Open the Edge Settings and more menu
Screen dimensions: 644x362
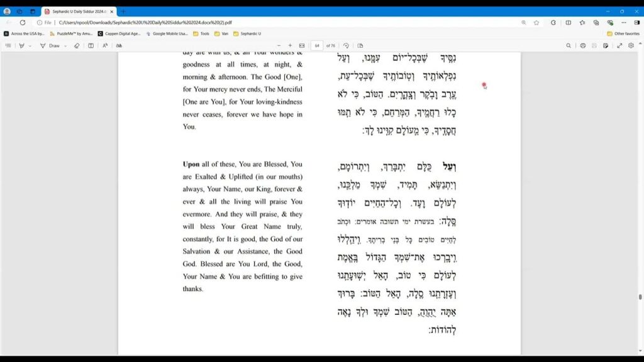[x=624, y=23]
